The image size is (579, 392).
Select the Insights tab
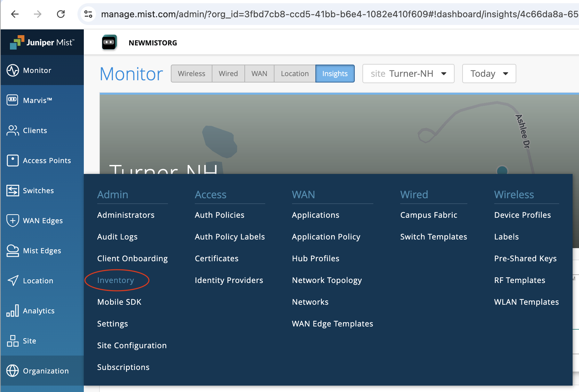pyautogui.click(x=335, y=74)
